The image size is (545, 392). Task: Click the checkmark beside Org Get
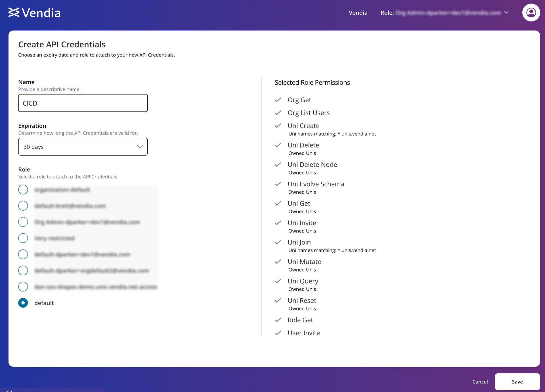[278, 100]
